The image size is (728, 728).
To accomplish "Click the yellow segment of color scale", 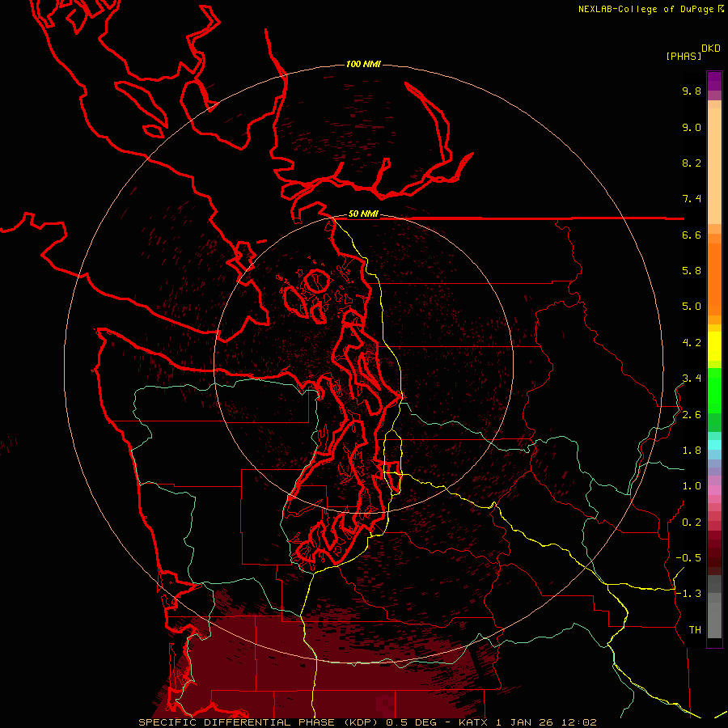I will pyautogui.click(x=714, y=346).
